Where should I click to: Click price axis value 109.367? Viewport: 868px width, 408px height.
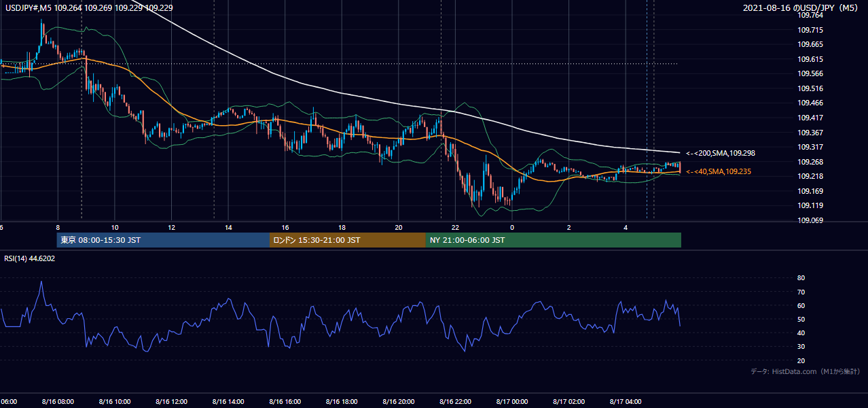coord(810,133)
